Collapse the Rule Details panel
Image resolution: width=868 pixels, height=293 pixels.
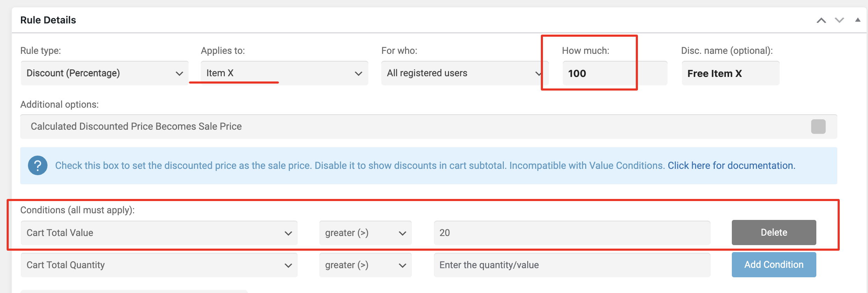click(x=858, y=20)
